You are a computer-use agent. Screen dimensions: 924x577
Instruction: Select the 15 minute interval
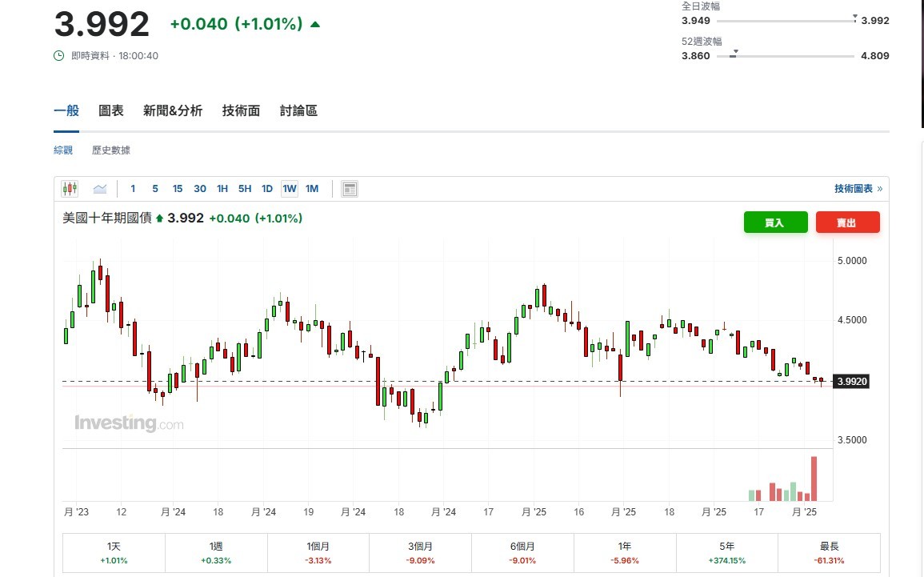coord(178,189)
